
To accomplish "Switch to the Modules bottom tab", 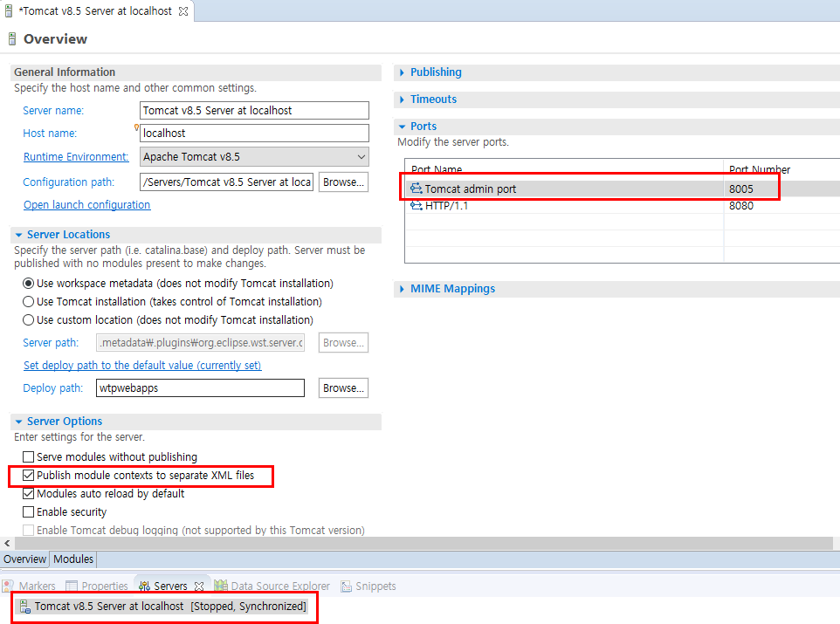I will click(73, 559).
